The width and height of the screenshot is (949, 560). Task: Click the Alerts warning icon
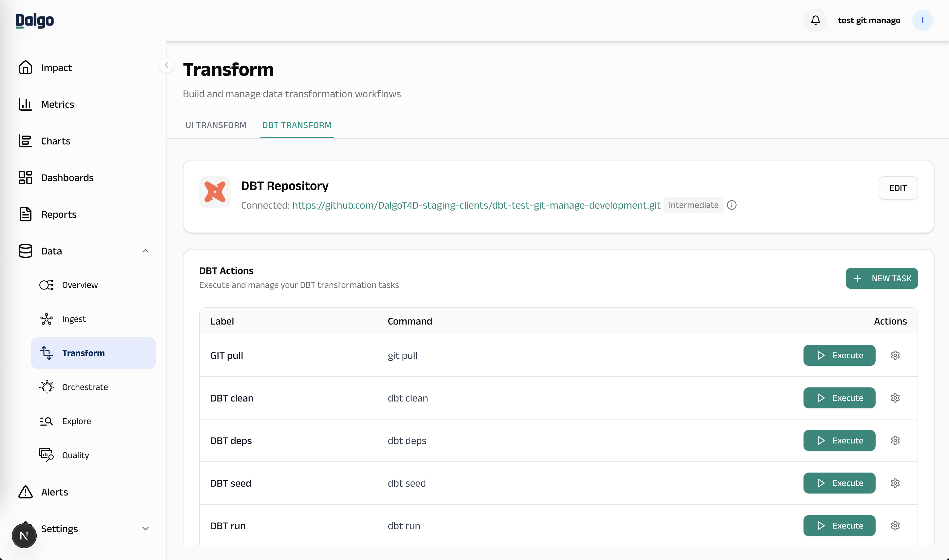click(x=25, y=492)
